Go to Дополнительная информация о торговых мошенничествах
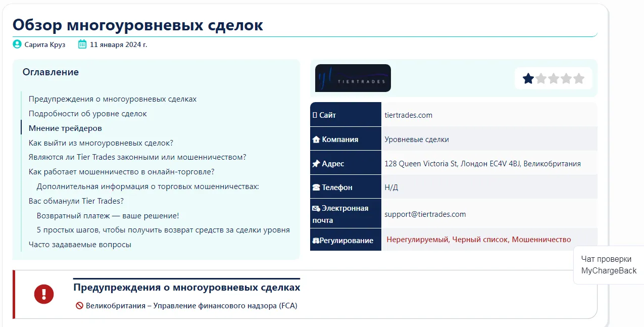The width and height of the screenshot is (644, 327). click(148, 186)
